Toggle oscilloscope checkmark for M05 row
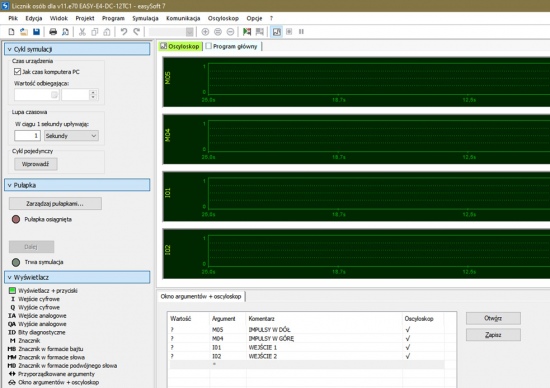 tap(408, 329)
